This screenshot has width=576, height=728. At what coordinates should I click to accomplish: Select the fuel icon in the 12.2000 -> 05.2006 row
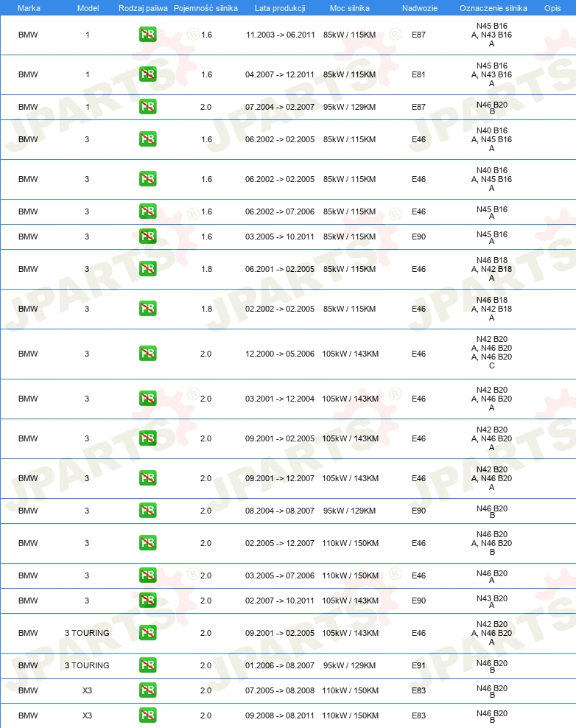(x=147, y=354)
